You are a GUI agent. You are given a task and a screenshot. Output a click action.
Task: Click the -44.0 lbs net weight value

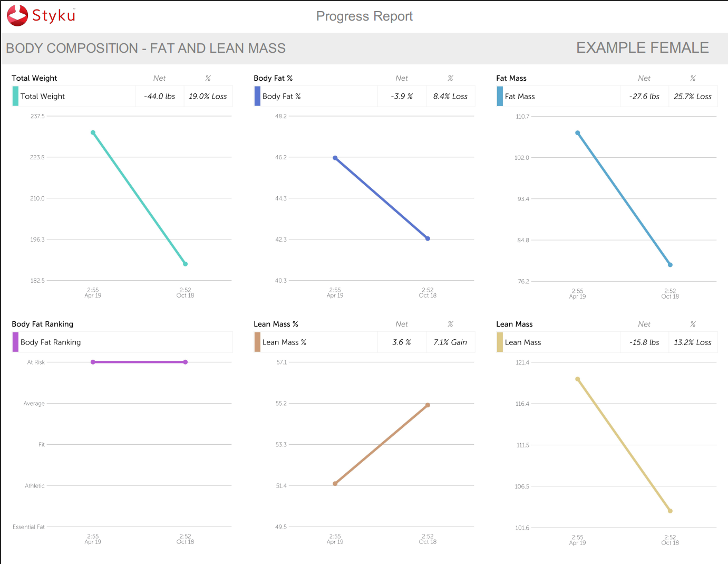(159, 97)
